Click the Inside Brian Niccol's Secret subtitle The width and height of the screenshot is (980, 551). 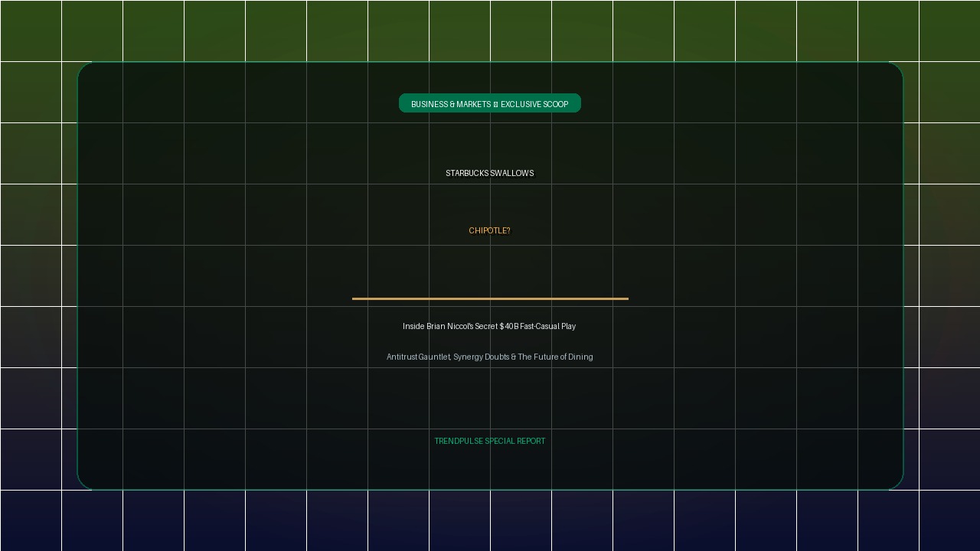[450, 326]
